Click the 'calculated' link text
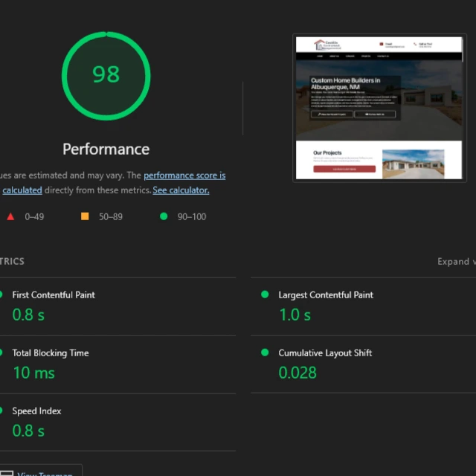 (22, 190)
